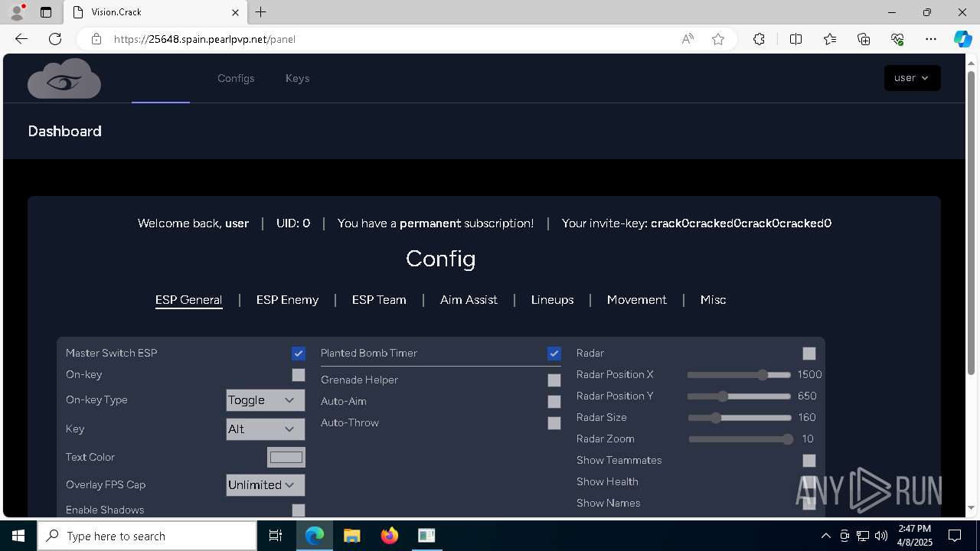This screenshot has height=551, width=980.
Task: Enable Grenade Helper checkbox
Action: click(x=554, y=380)
